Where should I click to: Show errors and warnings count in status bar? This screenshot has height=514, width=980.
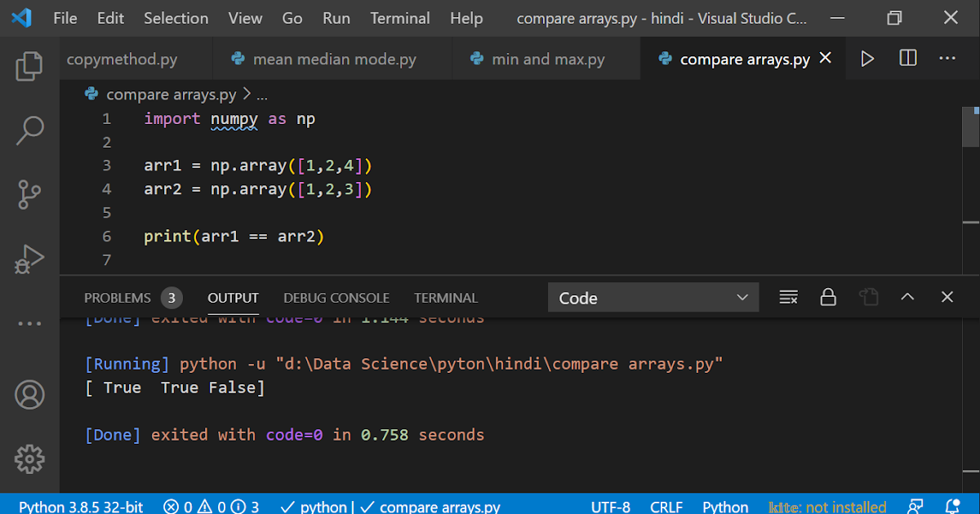tap(212, 507)
